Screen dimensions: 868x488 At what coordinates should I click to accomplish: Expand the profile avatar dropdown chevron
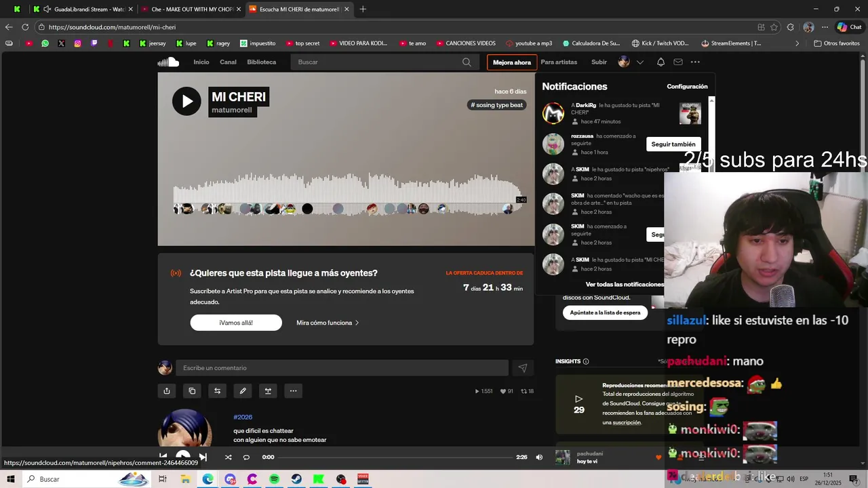click(639, 62)
